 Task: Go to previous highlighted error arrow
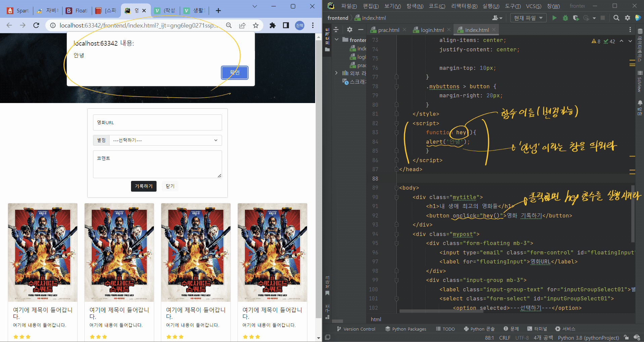tap(621, 41)
